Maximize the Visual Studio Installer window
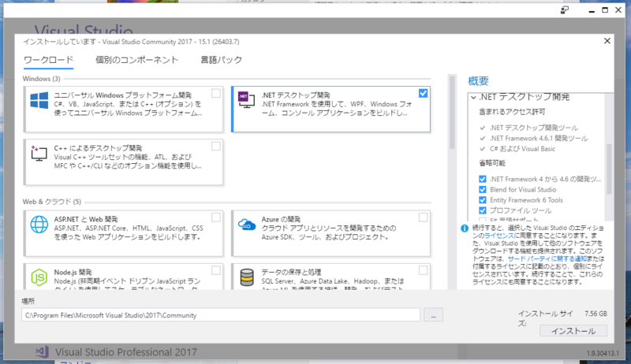 [x=605, y=10]
